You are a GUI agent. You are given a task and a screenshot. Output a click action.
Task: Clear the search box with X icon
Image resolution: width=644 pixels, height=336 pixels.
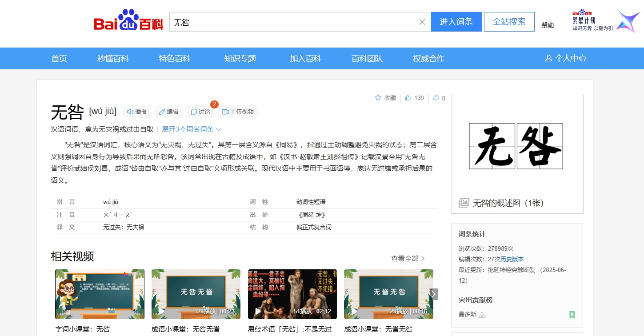[x=422, y=22]
